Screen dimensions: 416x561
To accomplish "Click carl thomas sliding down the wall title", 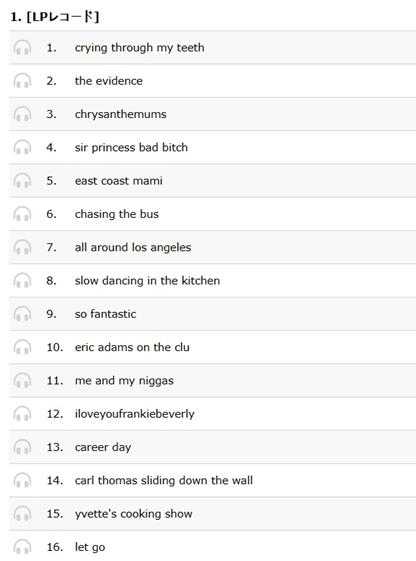I will pos(163,480).
